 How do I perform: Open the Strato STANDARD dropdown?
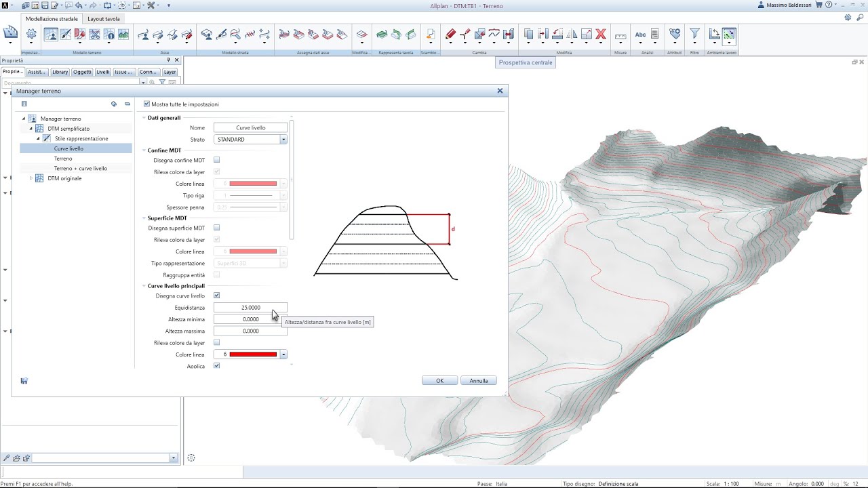point(283,140)
